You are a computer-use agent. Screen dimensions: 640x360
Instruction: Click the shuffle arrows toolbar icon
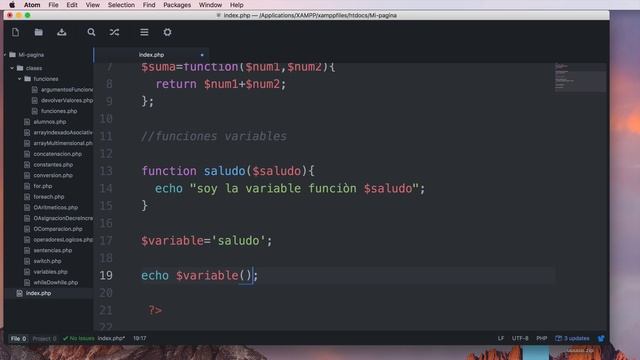pyautogui.click(x=114, y=32)
